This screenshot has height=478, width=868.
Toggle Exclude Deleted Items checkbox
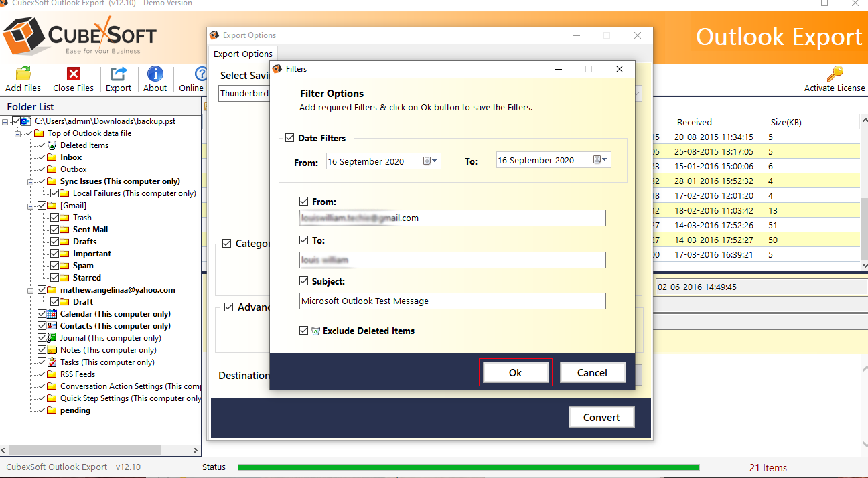coord(304,331)
